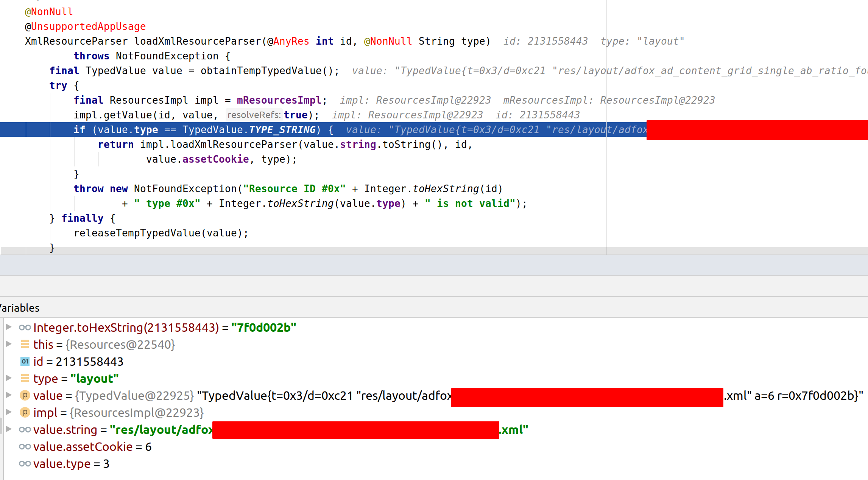Viewport: 868px width, 480px height.
Task: Open the Variables panel tab
Action: pos(20,308)
